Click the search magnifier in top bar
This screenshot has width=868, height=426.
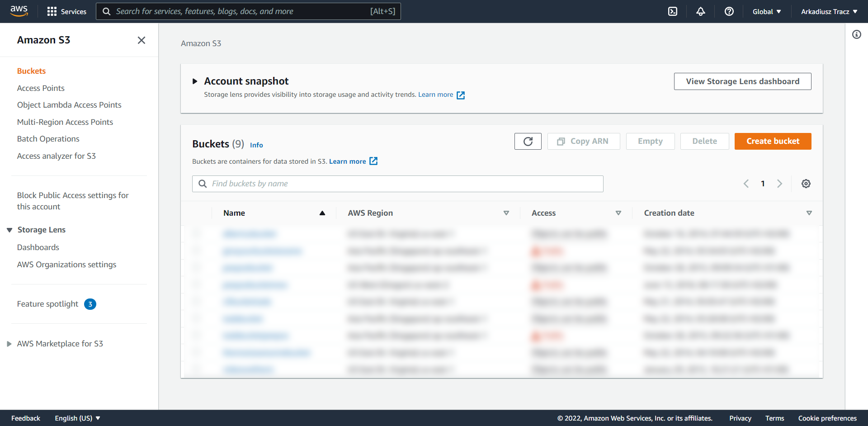[107, 11]
